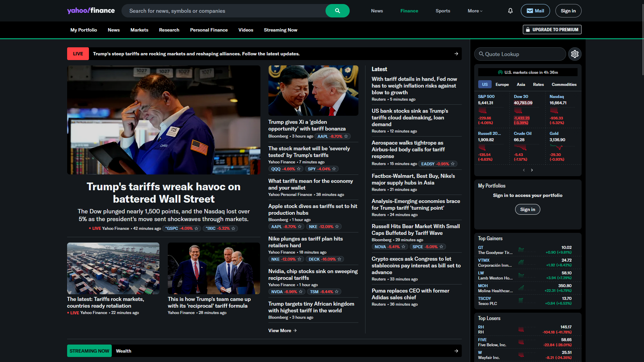The height and width of the screenshot is (362, 644).
Task: Select the Commodities markets tab
Action: click(x=564, y=85)
